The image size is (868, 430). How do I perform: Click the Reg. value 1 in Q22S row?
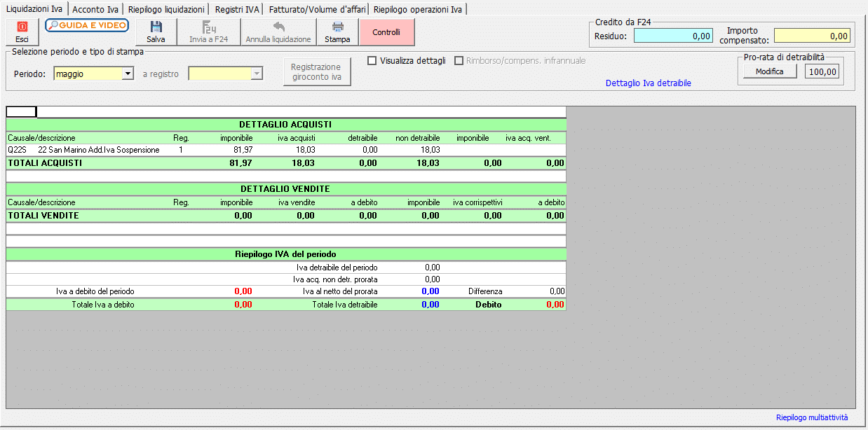(x=181, y=150)
